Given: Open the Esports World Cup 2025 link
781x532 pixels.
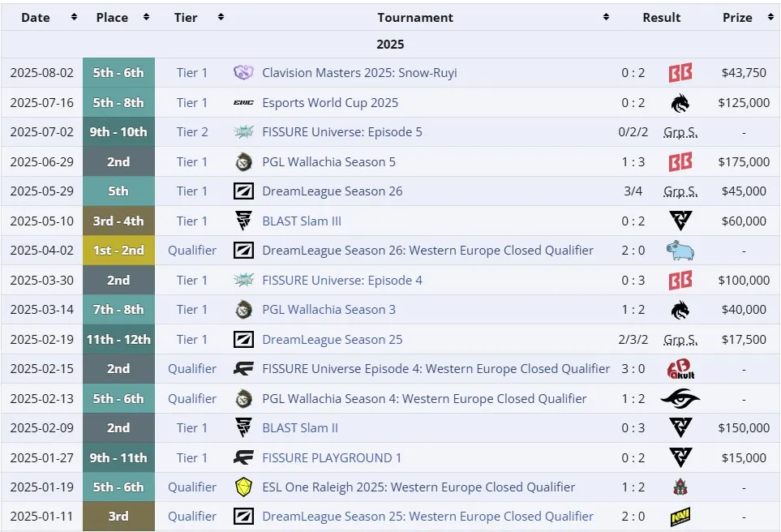Looking at the screenshot, I should (330, 103).
